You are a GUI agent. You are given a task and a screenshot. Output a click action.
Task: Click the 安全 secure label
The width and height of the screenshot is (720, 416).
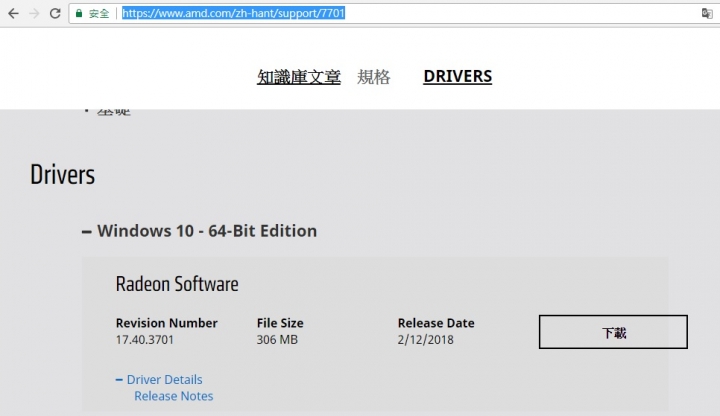(x=99, y=14)
